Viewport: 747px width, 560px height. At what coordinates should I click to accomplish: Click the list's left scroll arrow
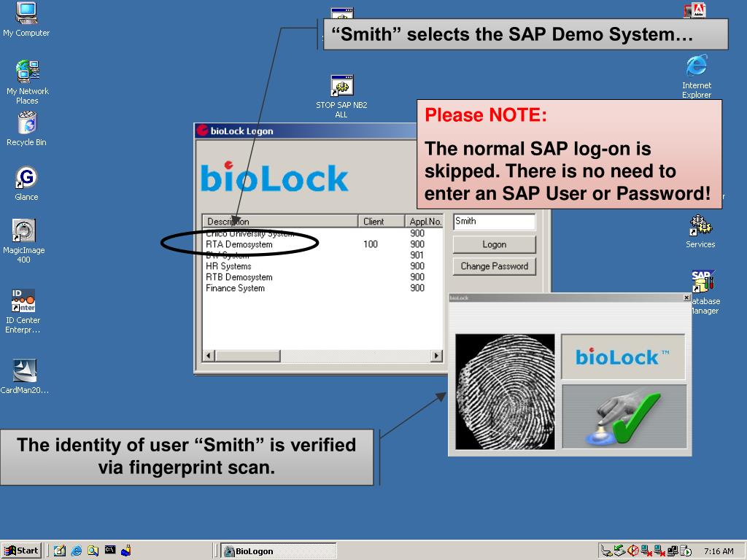coord(209,356)
